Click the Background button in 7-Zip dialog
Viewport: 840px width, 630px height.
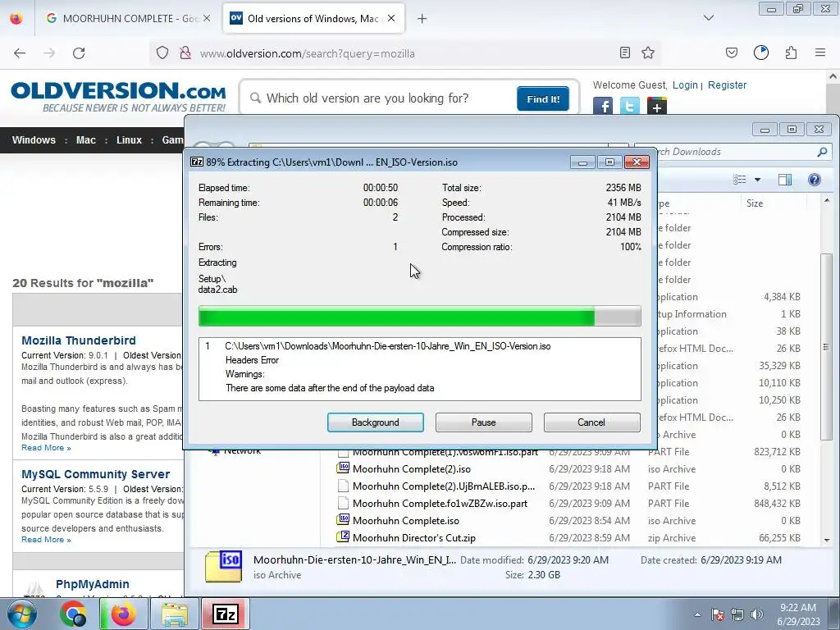coord(375,422)
